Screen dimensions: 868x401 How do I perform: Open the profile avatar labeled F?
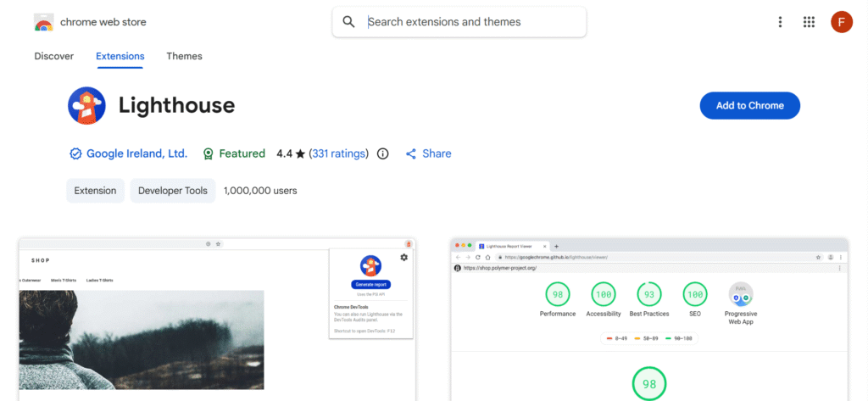click(x=841, y=22)
